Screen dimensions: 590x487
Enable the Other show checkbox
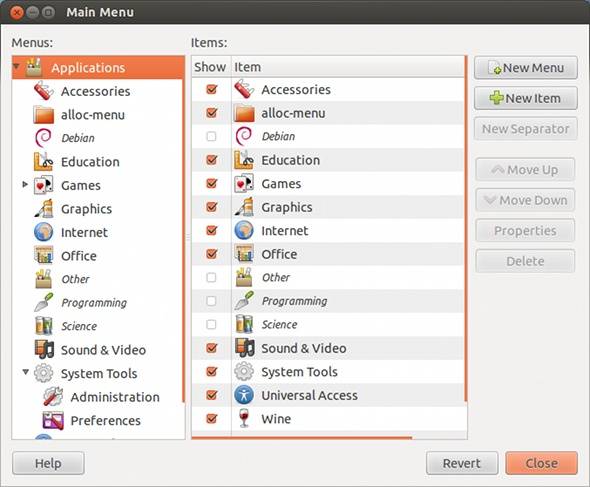(x=211, y=277)
